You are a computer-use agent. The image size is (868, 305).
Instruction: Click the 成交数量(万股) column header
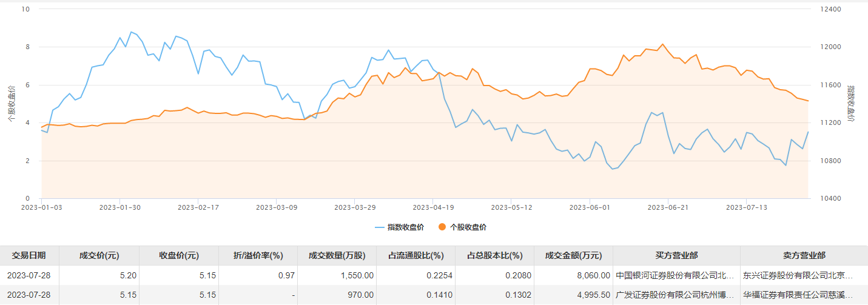[x=337, y=255]
